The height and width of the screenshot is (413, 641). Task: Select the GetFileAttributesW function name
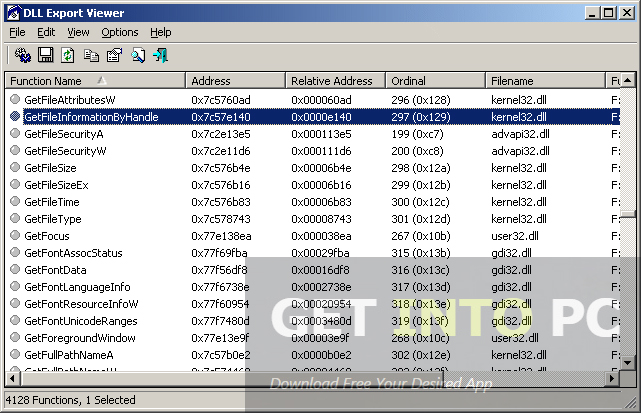point(69,100)
